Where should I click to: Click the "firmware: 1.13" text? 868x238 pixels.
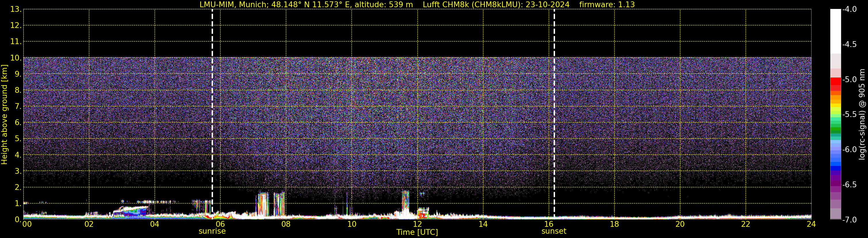[x=607, y=5]
